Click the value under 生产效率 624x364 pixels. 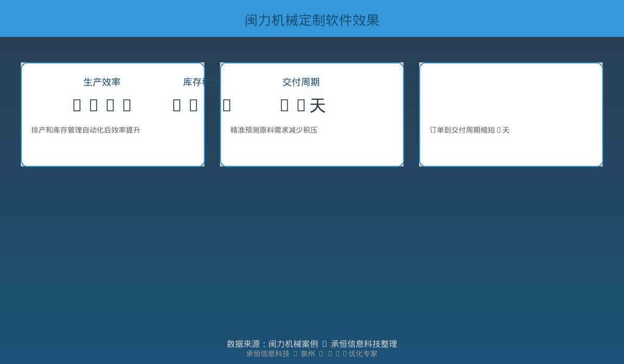(102, 106)
